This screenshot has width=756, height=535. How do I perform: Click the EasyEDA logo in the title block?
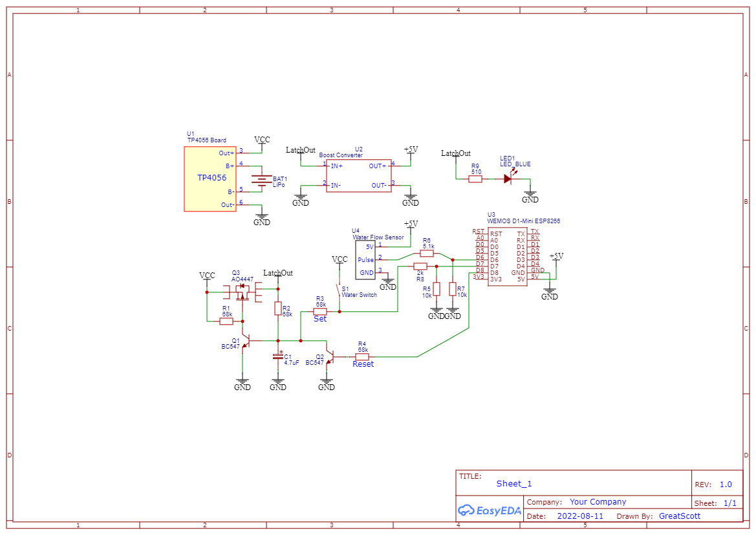(x=488, y=510)
